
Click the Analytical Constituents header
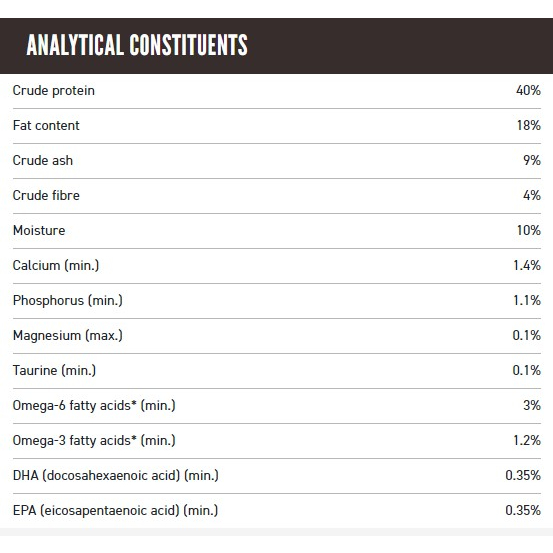137,45
